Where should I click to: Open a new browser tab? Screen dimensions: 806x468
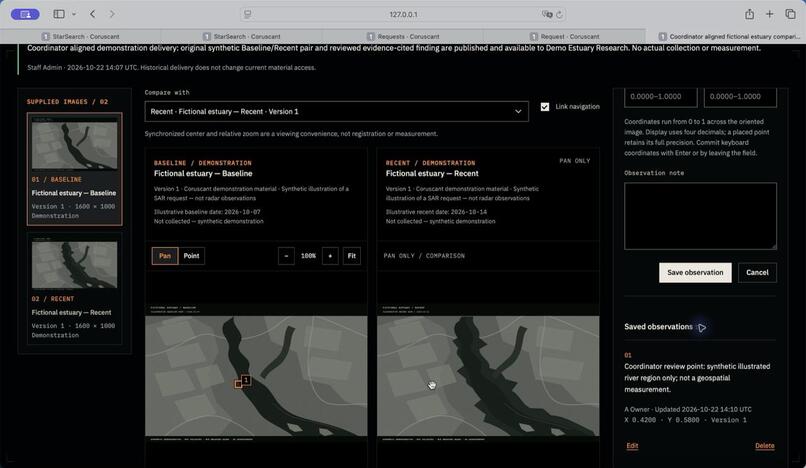pyautogui.click(x=770, y=14)
